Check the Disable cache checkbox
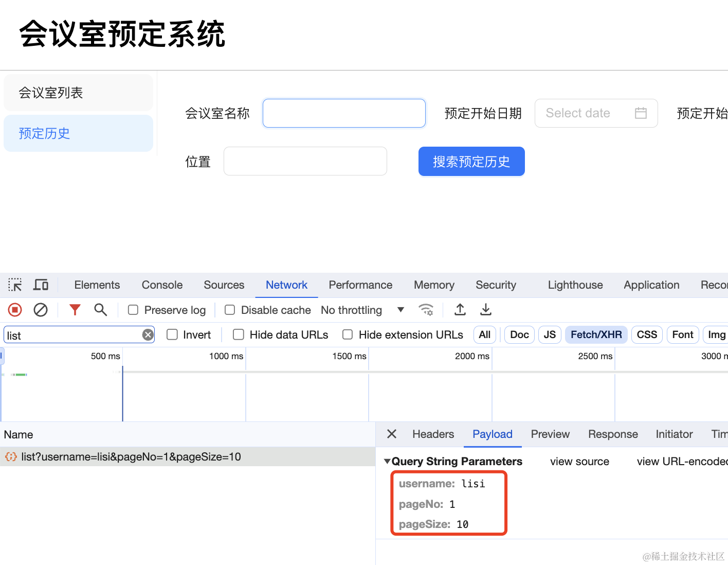 point(230,310)
